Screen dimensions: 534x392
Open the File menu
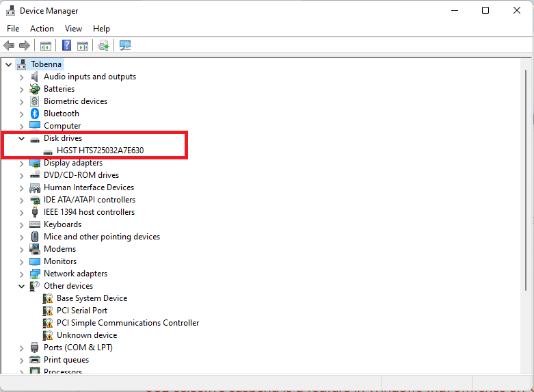click(13, 29)
